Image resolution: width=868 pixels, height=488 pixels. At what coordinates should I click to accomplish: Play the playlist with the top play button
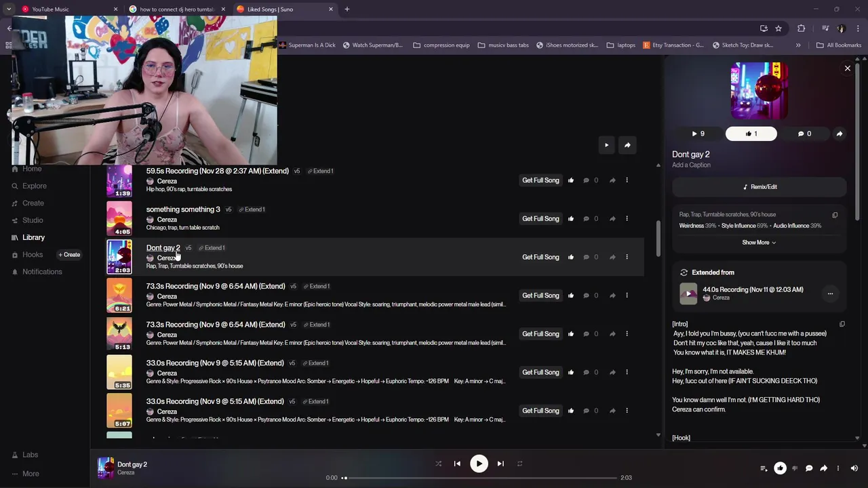[606, 145]
